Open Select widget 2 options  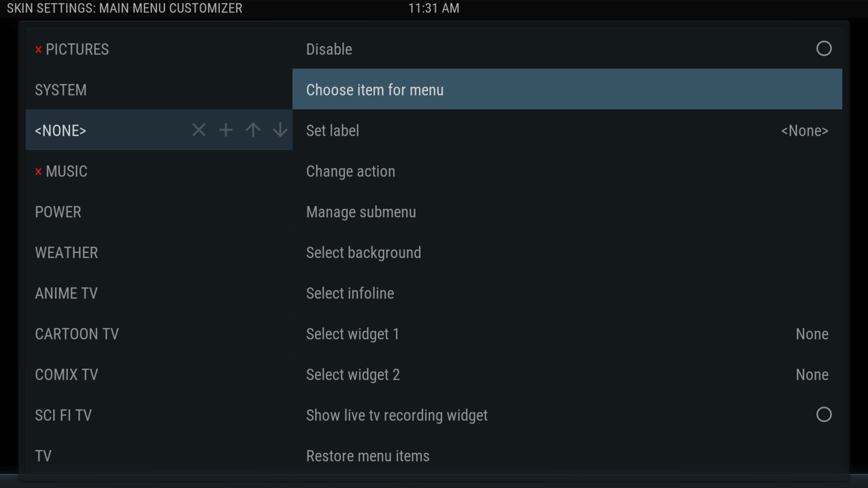pos(353,374)
